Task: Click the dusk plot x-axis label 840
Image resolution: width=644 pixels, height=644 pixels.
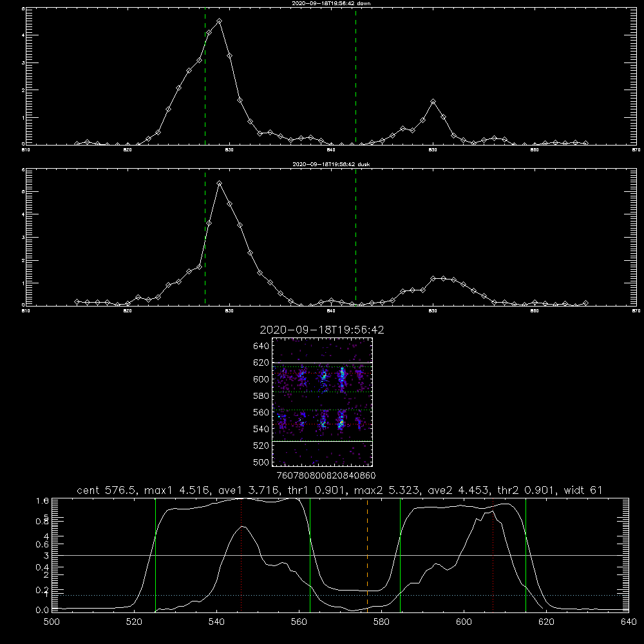Action: (x=331, y=311)
